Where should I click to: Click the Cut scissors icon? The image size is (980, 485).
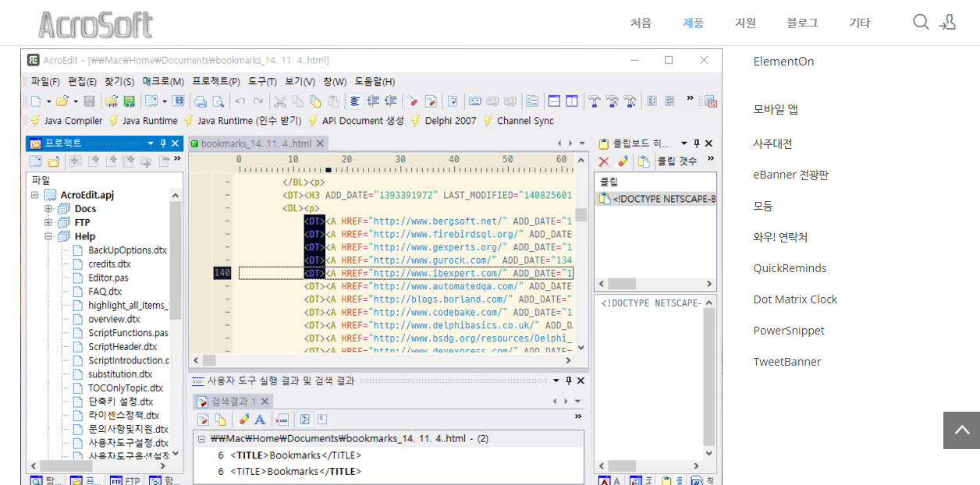click(279, 101)
